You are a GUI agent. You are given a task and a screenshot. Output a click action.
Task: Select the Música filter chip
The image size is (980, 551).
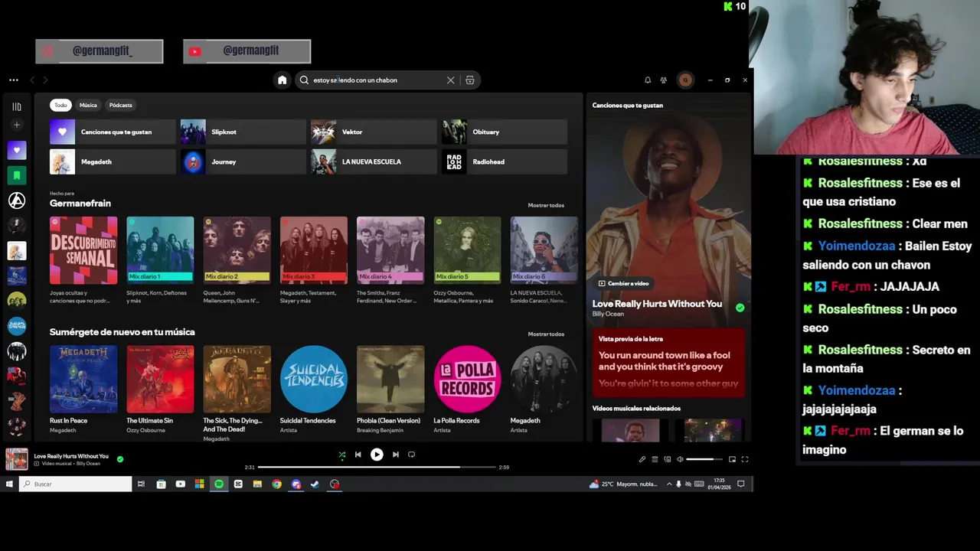pyautogui.click(x=88, y=105)
